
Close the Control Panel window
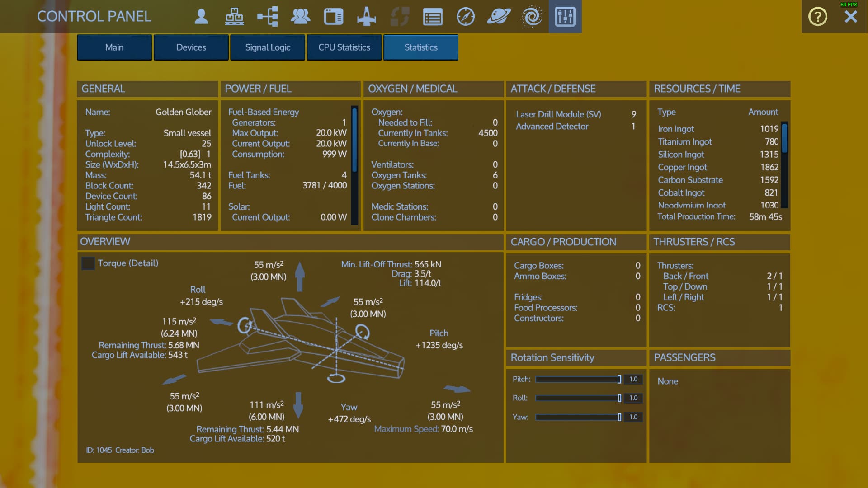pos(851,17)
